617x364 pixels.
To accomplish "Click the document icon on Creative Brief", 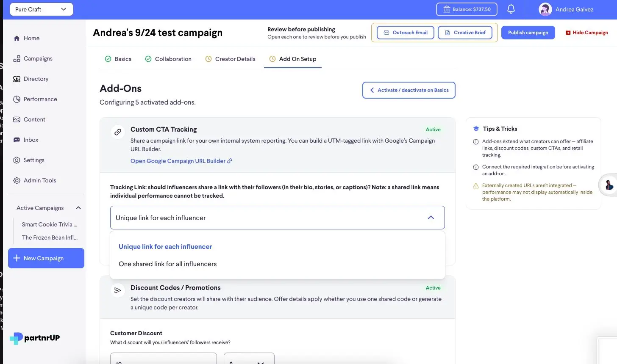I will click(x=447, y=33).
